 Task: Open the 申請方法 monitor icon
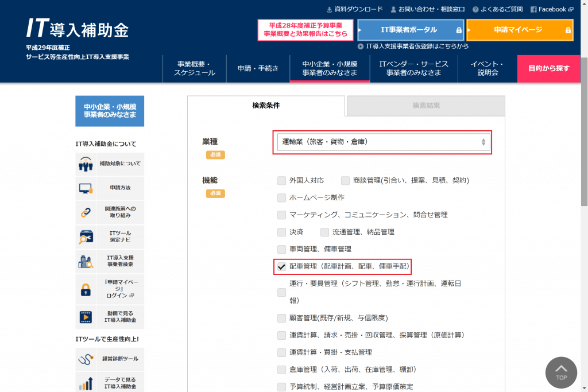pyautogui.click(x=86, y=188)
